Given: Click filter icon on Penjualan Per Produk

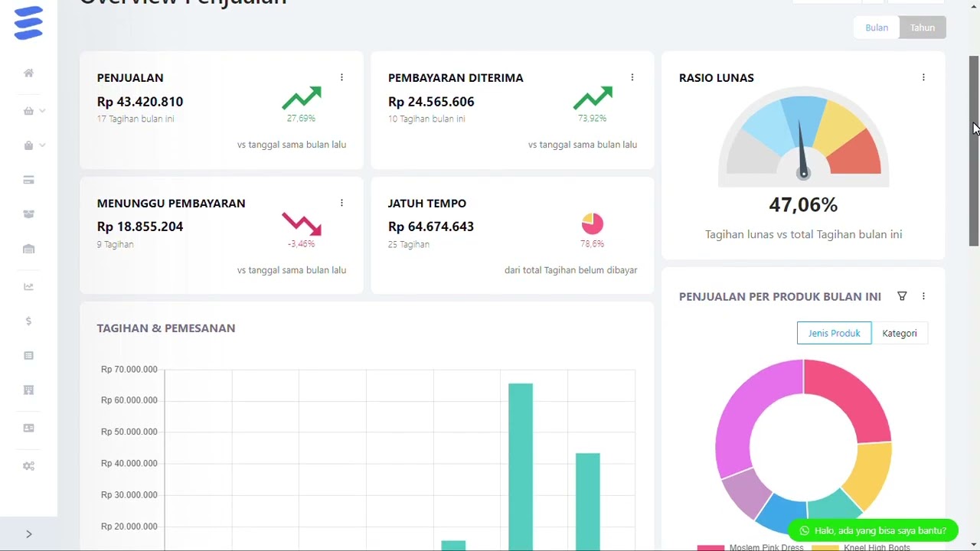Looking at the screenshot, I should [x=902, y=296].
